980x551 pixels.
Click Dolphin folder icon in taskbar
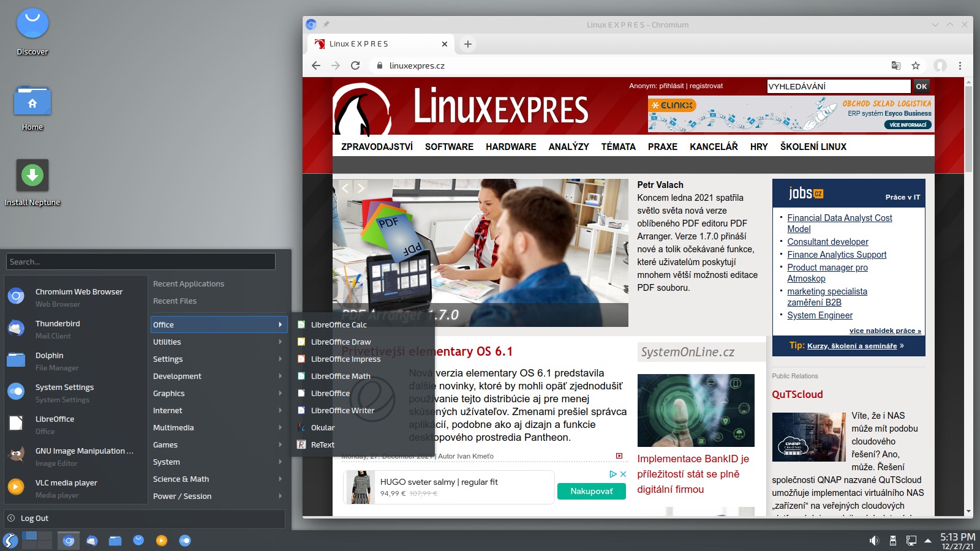tap(115, 541)
